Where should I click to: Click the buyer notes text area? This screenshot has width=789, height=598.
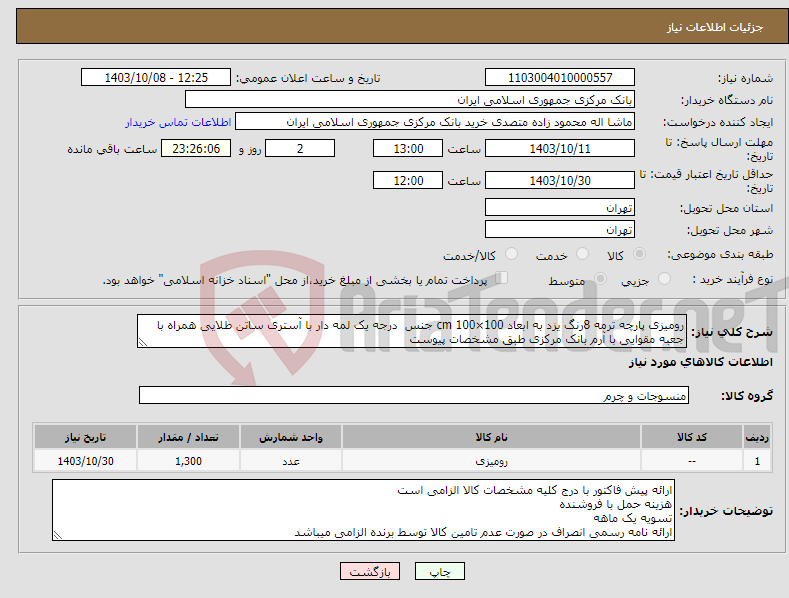(x=363, y=510)
